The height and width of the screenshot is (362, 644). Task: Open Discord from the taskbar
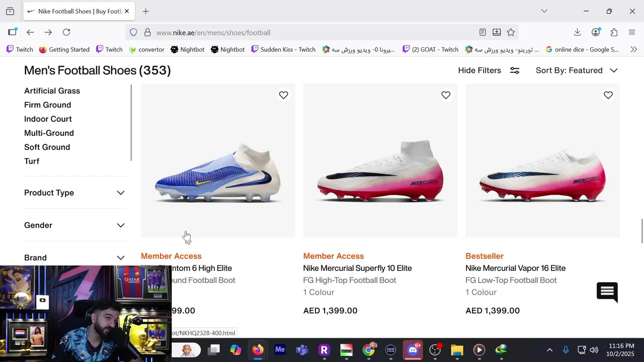(413, 349)
